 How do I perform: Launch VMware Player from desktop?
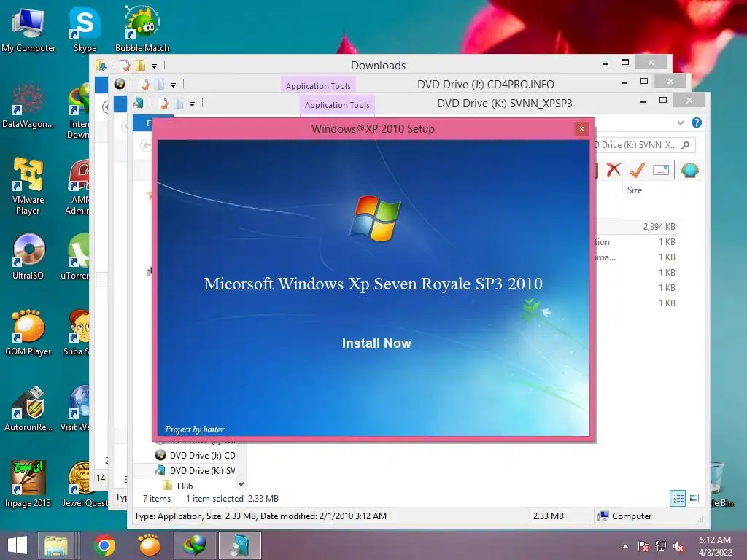28,186
